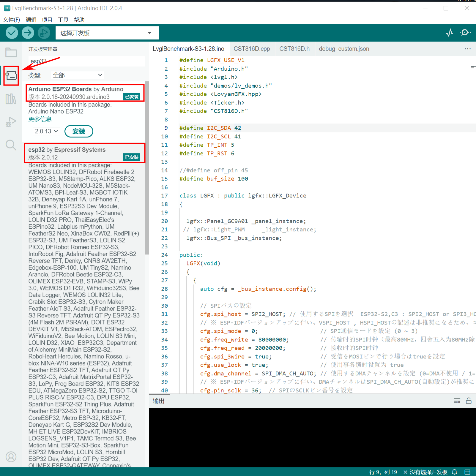The image size is (476, 476).
Task: Open the Serial Monitor
Action: click(465, 33)
